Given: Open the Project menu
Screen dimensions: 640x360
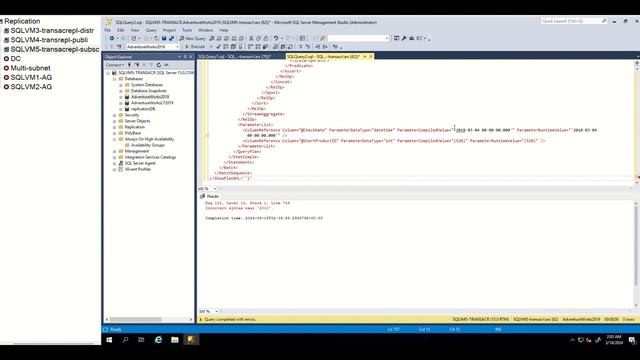Looking at the screenshot, I should 169,30.
